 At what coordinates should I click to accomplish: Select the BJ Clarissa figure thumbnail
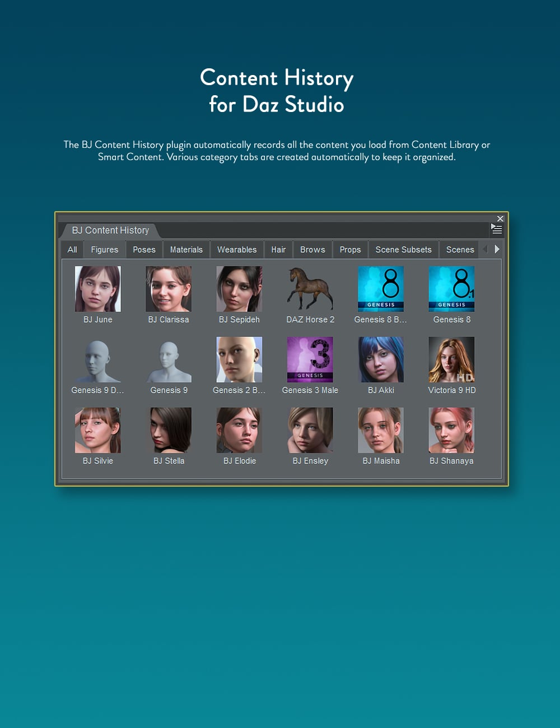click(x=169, y=289)
